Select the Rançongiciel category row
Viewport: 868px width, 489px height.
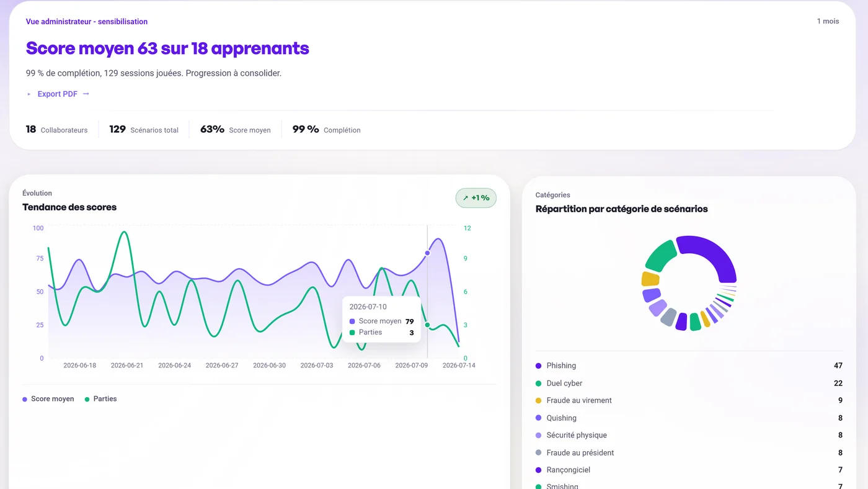pos(689,470)
